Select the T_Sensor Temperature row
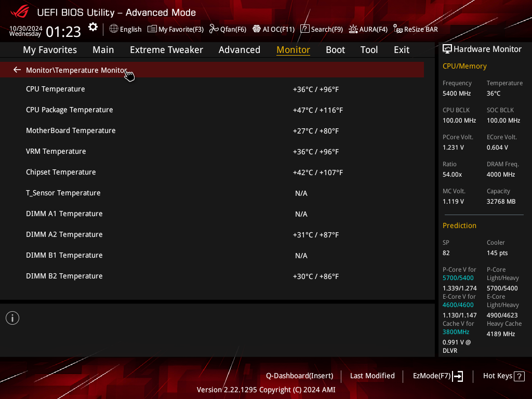 tap(212, 193)
